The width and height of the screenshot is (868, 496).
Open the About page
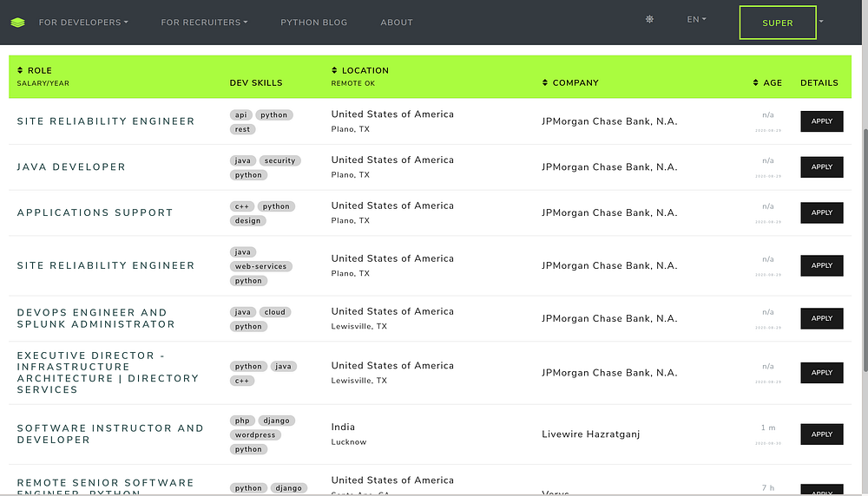coord(397,23)
